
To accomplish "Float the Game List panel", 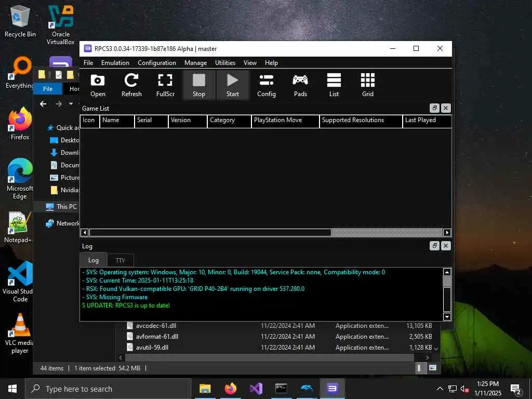I will pos(435,108).
